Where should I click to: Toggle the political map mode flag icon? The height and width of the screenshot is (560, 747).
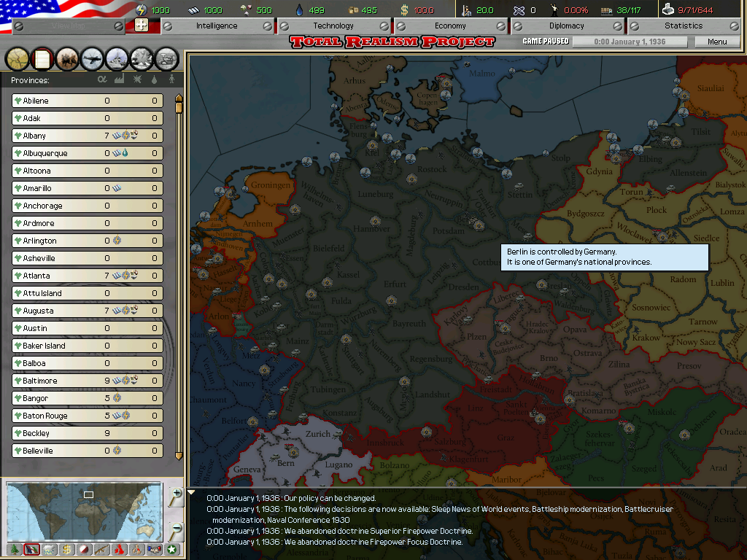[31, 549]
